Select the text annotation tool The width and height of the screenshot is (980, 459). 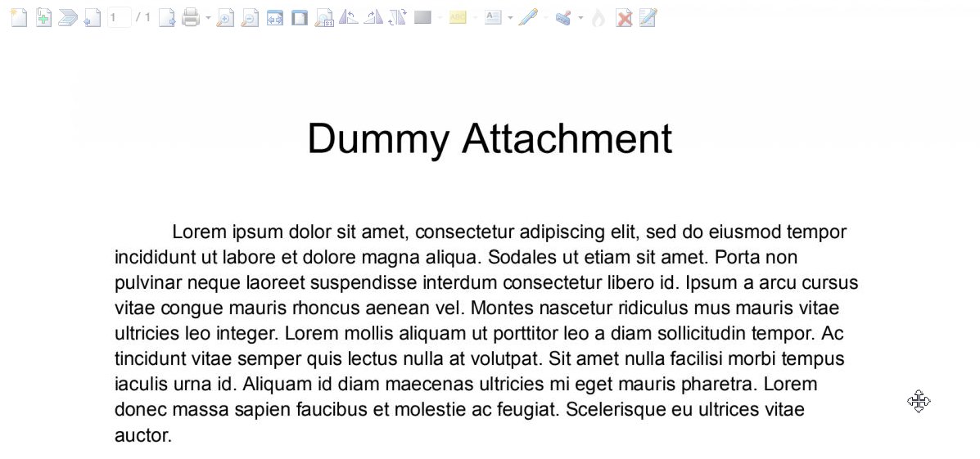point(493,17)
